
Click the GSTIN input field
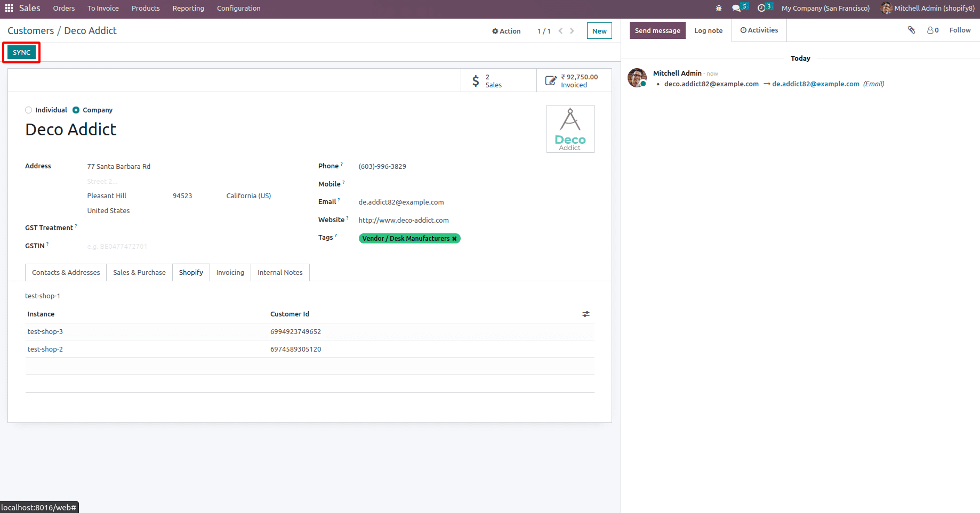(195, 247)
